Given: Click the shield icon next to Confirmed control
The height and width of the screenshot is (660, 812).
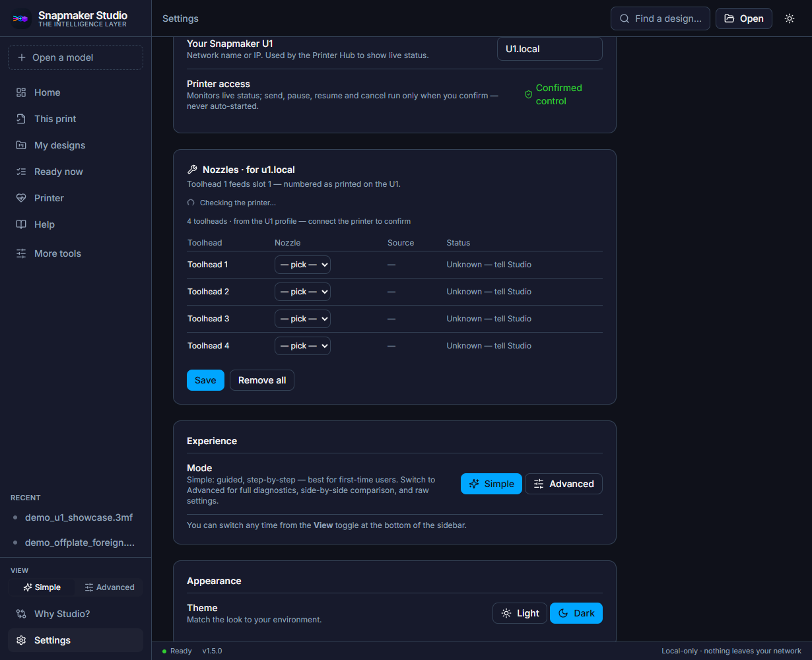Looking at the screenshot, I should [528, 94].
